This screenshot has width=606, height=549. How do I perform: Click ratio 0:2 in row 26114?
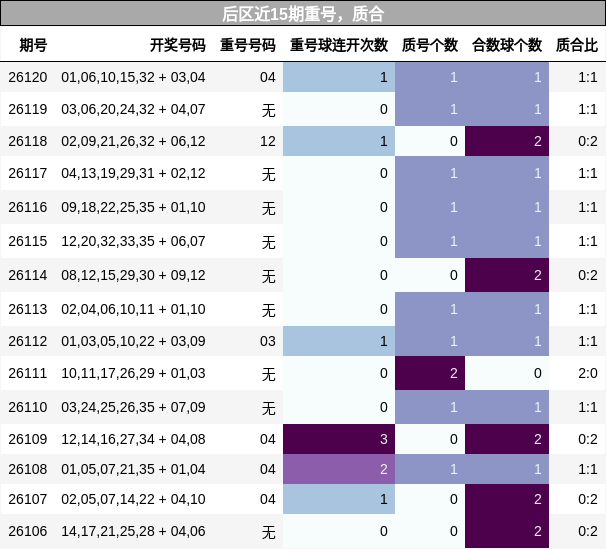[588, 275]
